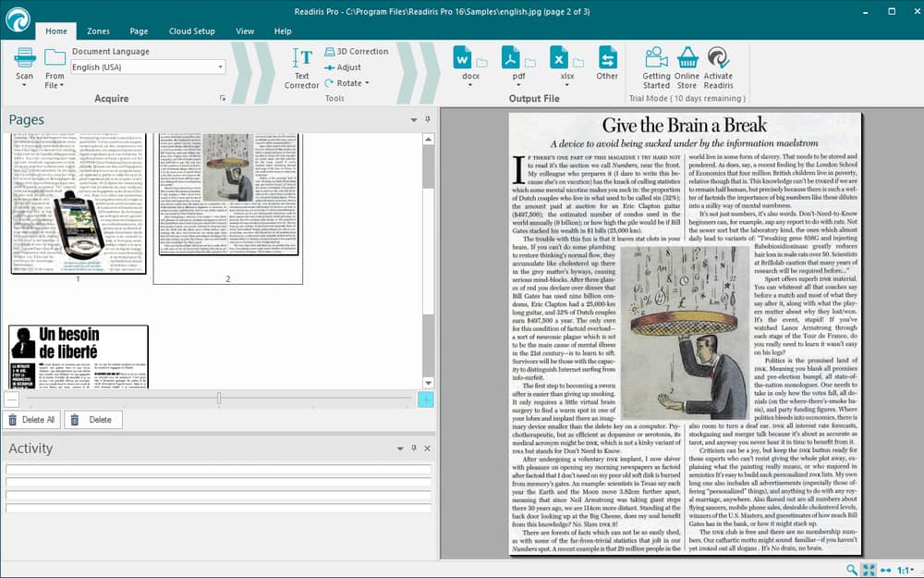Open the Page tab
Image resolution: width=924 pixels, height=578 pixels.
140,31
